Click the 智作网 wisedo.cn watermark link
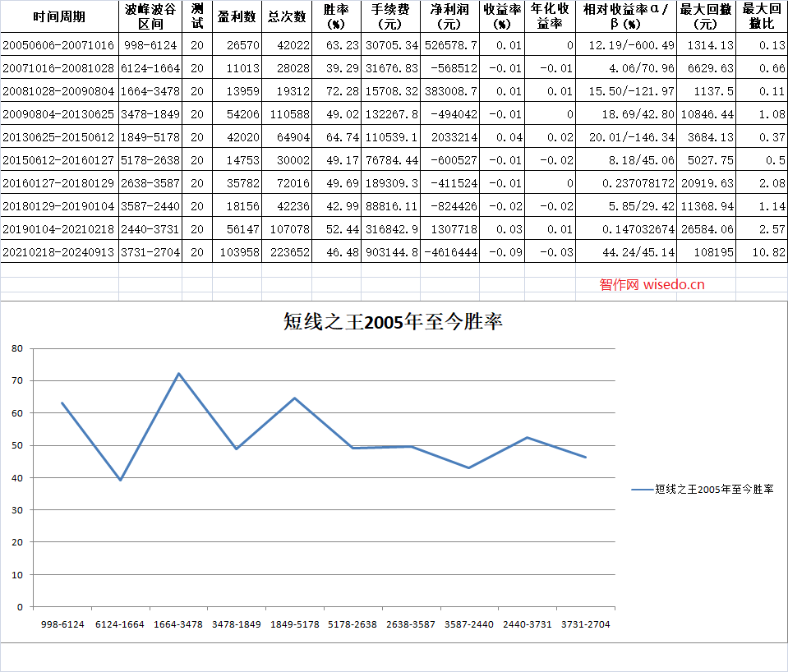Viewport: 788px width, 672px height. pos(652,285)
